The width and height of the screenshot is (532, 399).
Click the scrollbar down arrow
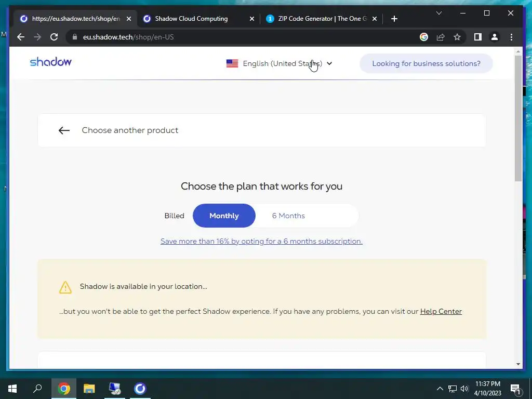518,364
